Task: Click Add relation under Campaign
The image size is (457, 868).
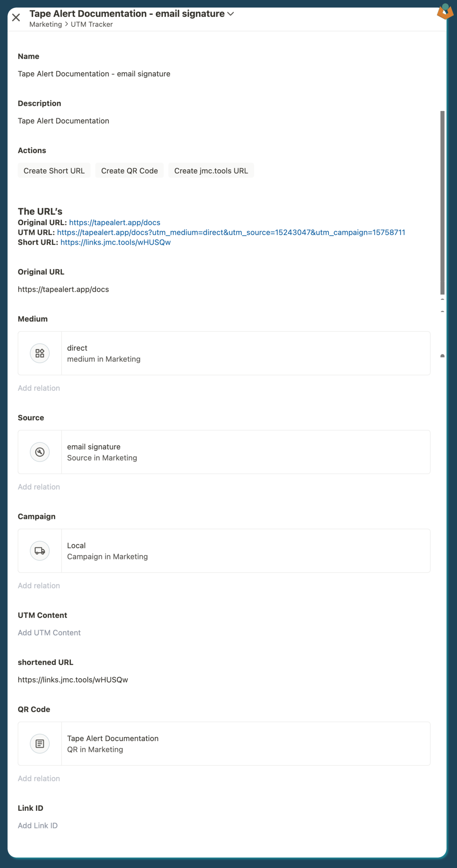Action: 39,585
